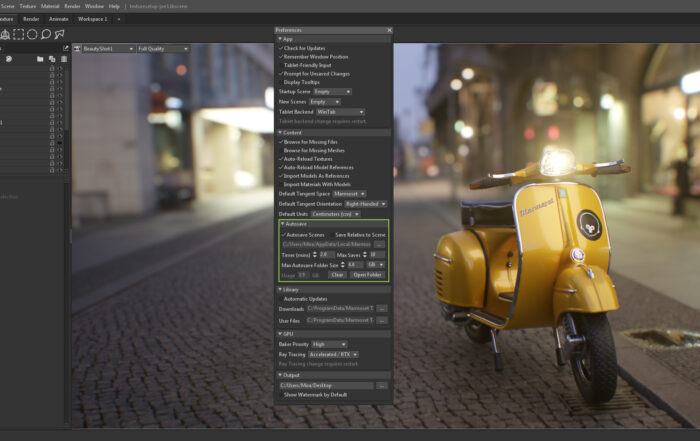
Task: Open the Texture menu
Action: [x=27, y=6]
